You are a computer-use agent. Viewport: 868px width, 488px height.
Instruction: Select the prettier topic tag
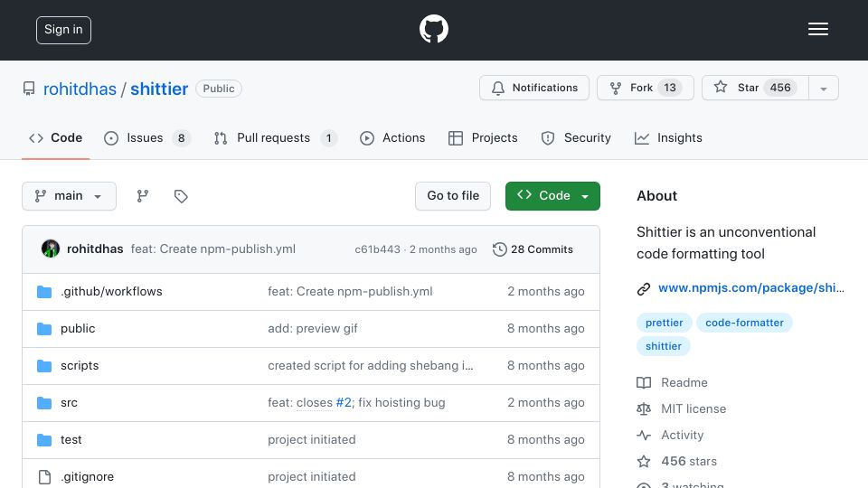pyautogui.click(x=664, y=323)
